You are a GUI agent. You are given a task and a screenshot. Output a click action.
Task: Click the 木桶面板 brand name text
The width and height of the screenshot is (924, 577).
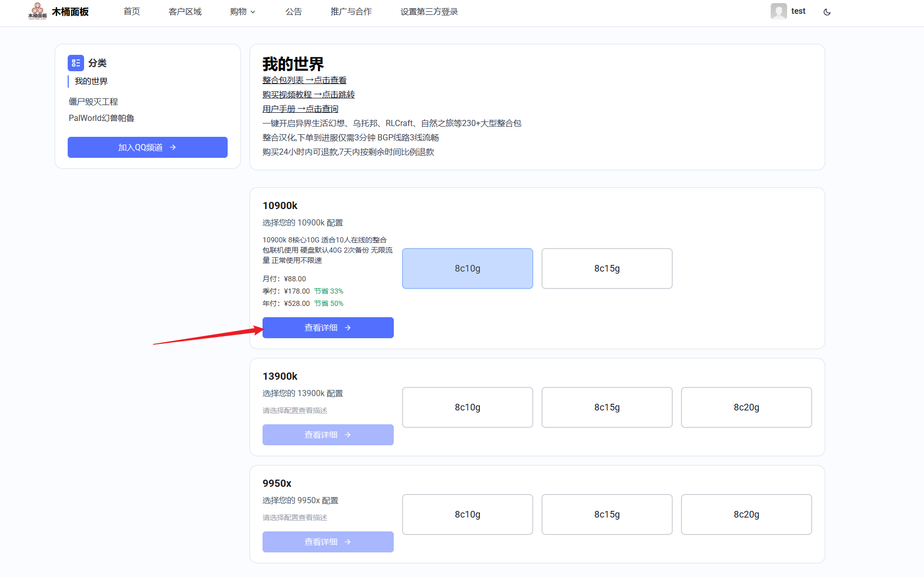point(70,12)
